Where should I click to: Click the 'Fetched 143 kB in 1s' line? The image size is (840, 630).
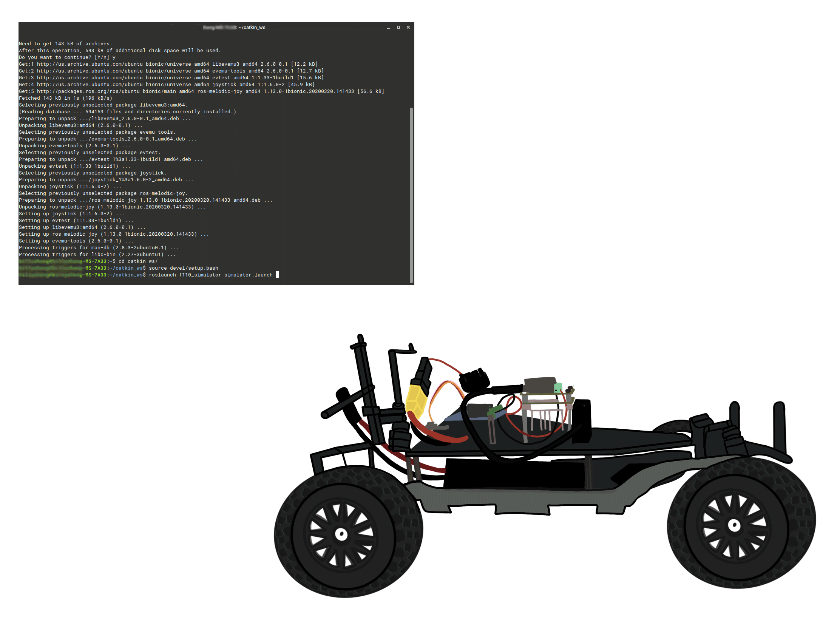65,98
